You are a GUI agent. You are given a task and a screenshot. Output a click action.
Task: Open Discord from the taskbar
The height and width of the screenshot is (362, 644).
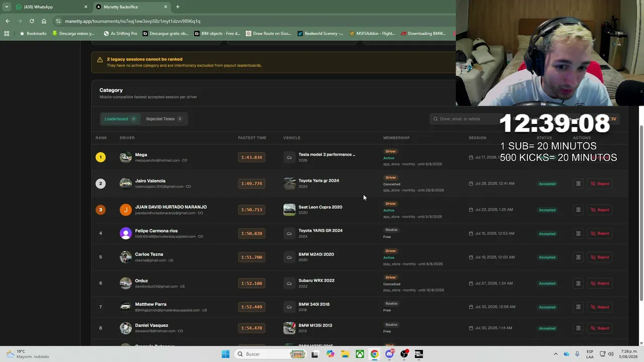point(389,354)
